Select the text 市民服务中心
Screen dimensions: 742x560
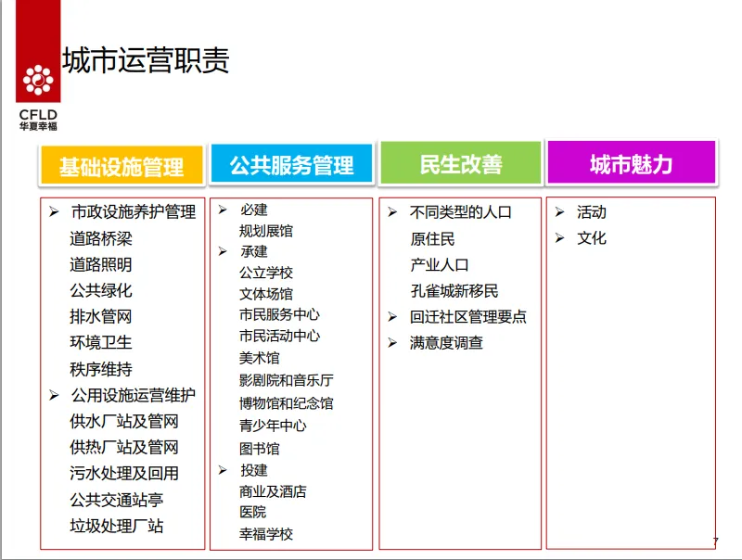point(280,314)
